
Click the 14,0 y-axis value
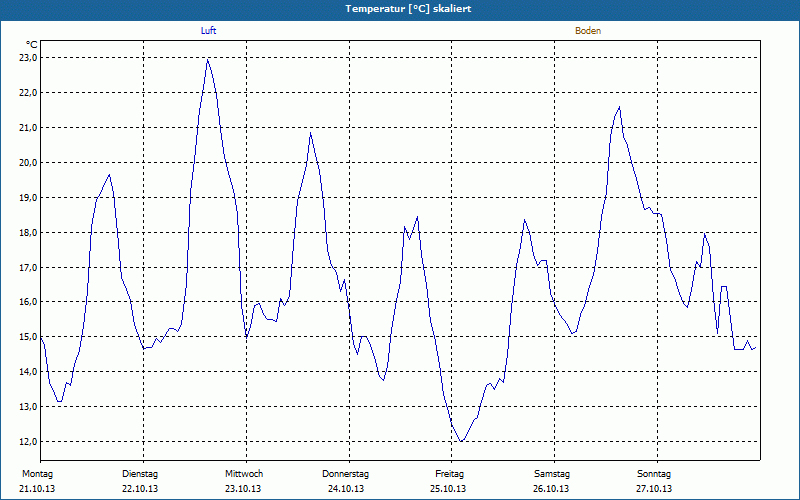[28, 372]
